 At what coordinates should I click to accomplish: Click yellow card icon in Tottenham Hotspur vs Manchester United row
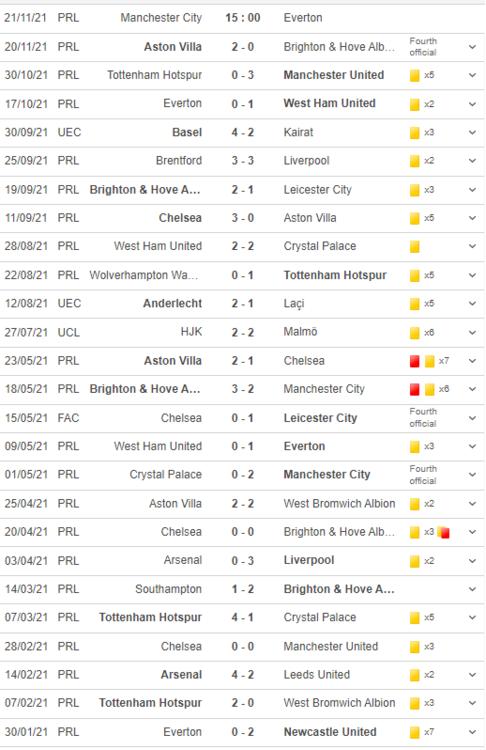tap(415, 75)
